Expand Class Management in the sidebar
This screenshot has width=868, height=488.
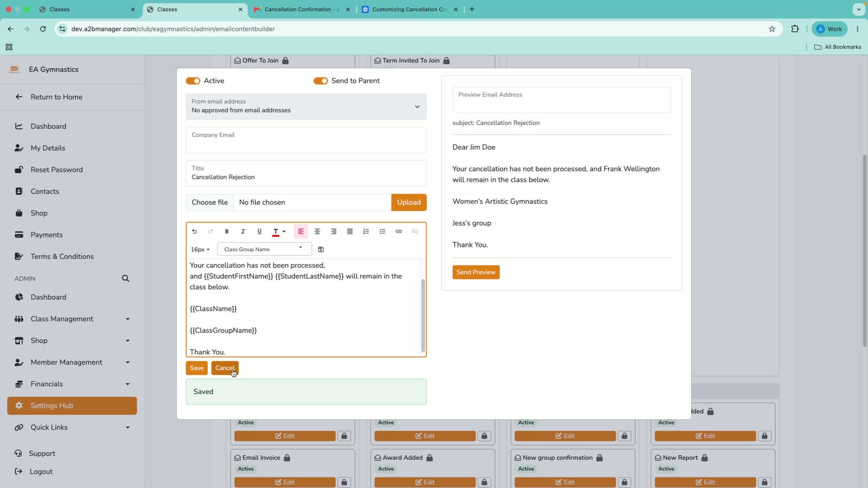click(x=72, y=319)
